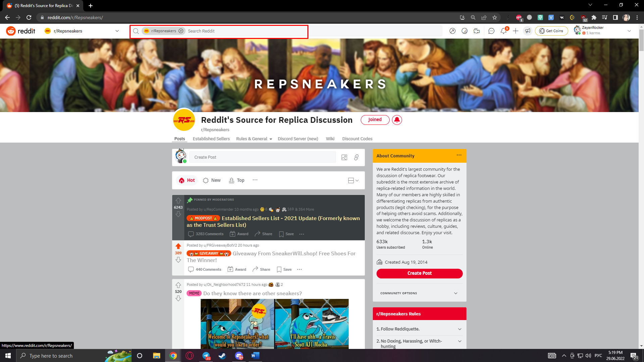
Task: Open the Wiki tab
Action: click(x=330, y=139)
